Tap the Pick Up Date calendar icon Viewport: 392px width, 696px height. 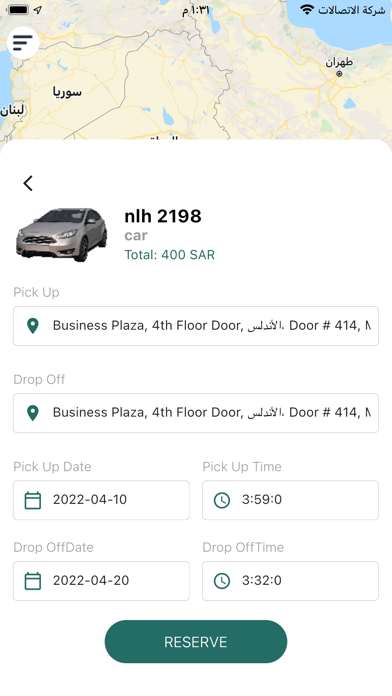pyautogui.click(x=32, y=500)
